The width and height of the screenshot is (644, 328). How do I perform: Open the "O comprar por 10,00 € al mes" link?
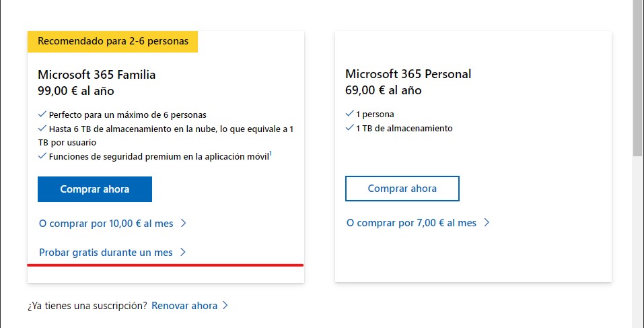point(106,223)
